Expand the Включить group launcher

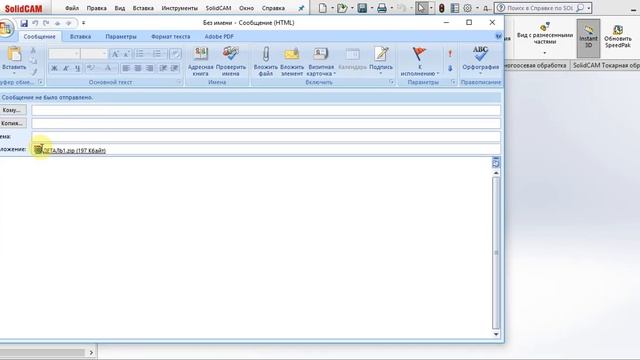(391, 82)
